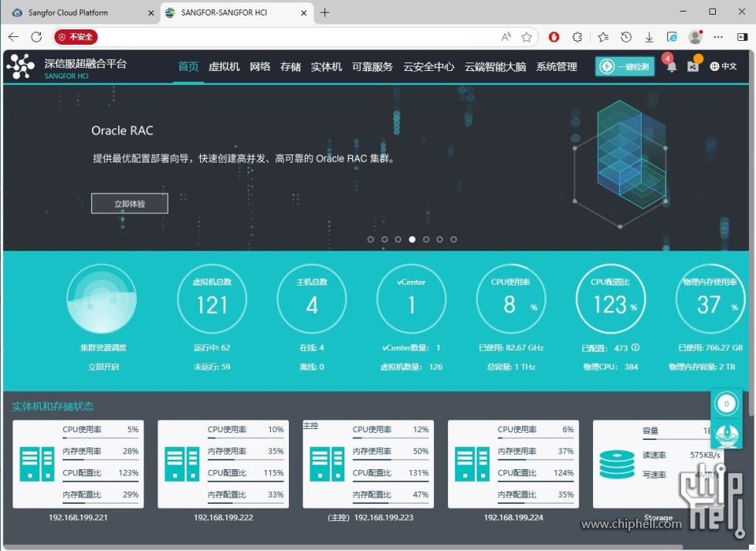The width and height of the screenshot is (756, 551).
Task: Open the 云安全中心 menu
Action: pyautogui.click(x=429, y=66)
